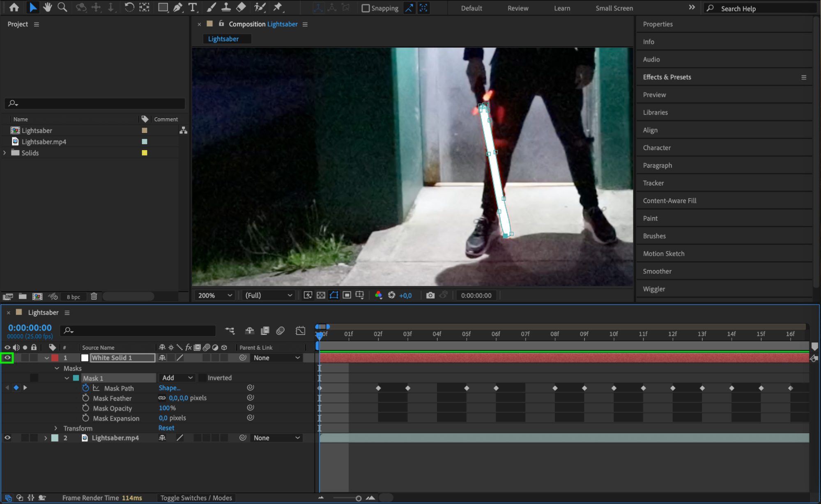Toggle mask and shape path visibility
Screen dimensions: 821x504
pyautogui.click(x=334, y=295)
